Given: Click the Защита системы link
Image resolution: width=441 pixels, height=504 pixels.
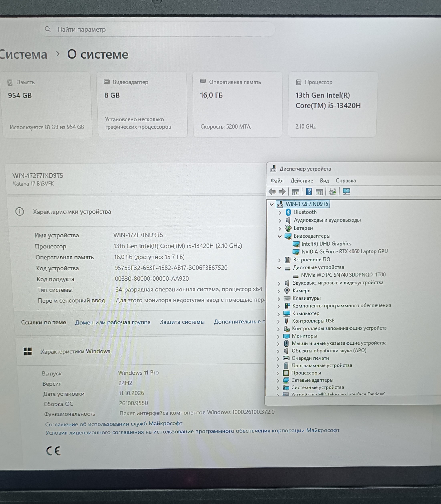Looking at the screenshot, I should [182, 322].
